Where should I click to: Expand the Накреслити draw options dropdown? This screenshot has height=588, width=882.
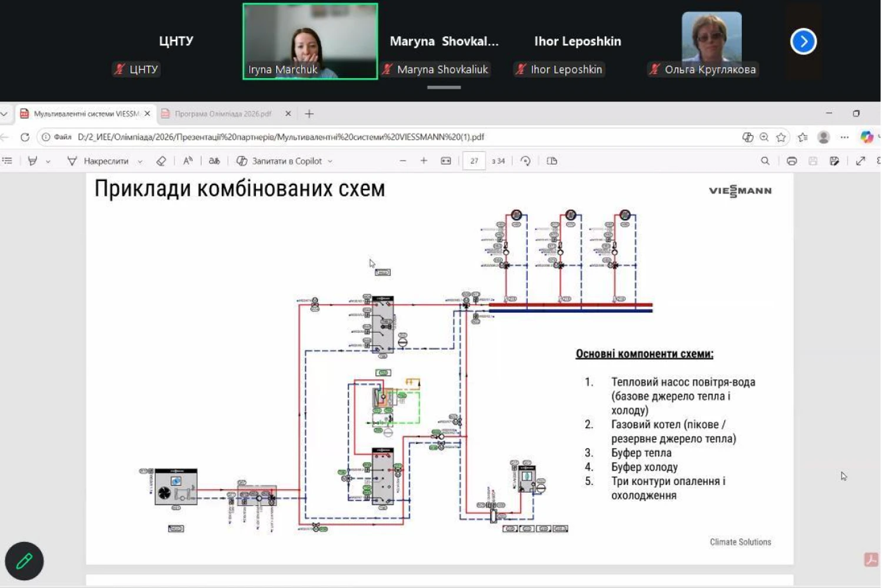click(140, 162)
